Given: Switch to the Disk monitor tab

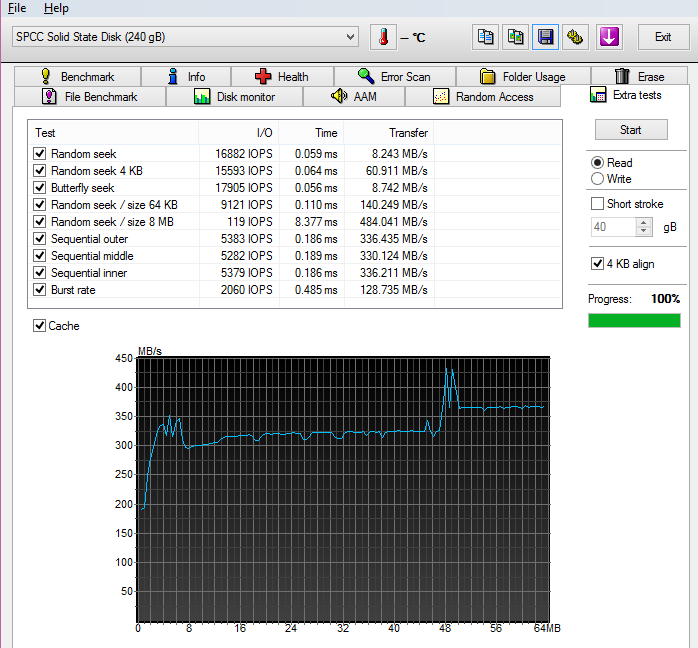Looking at the screenshot, I should click(x=235, y=97).
